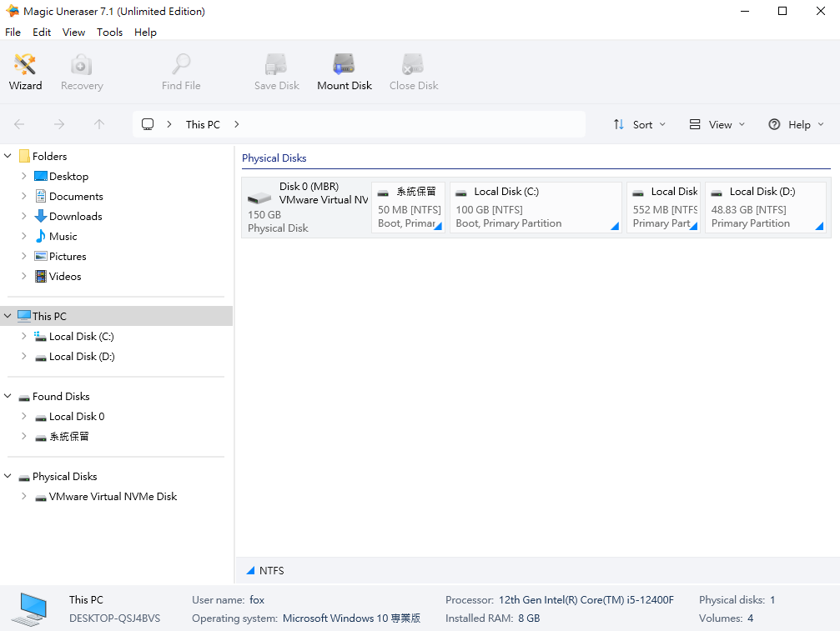Collapse the Physical Disks tree section
840x631 pixels.
pyautogui.click(x=8, y=476)
